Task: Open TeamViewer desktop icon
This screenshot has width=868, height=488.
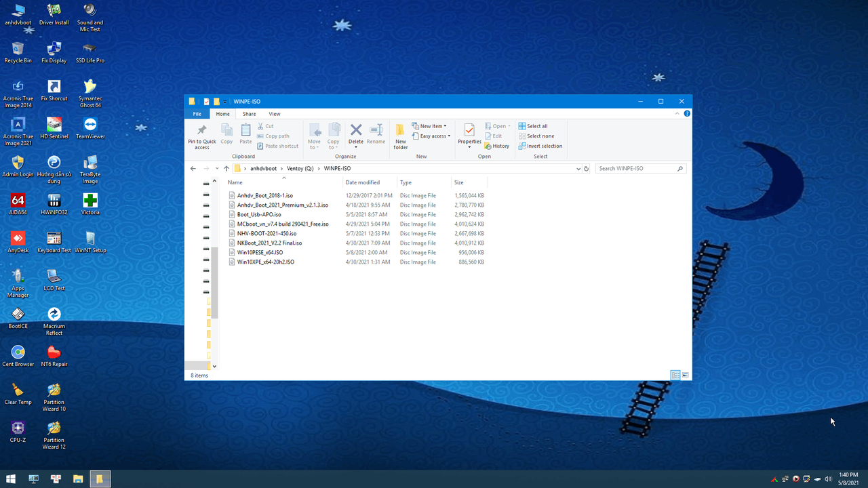Action: pyautogui.click(x=90, y=129)
